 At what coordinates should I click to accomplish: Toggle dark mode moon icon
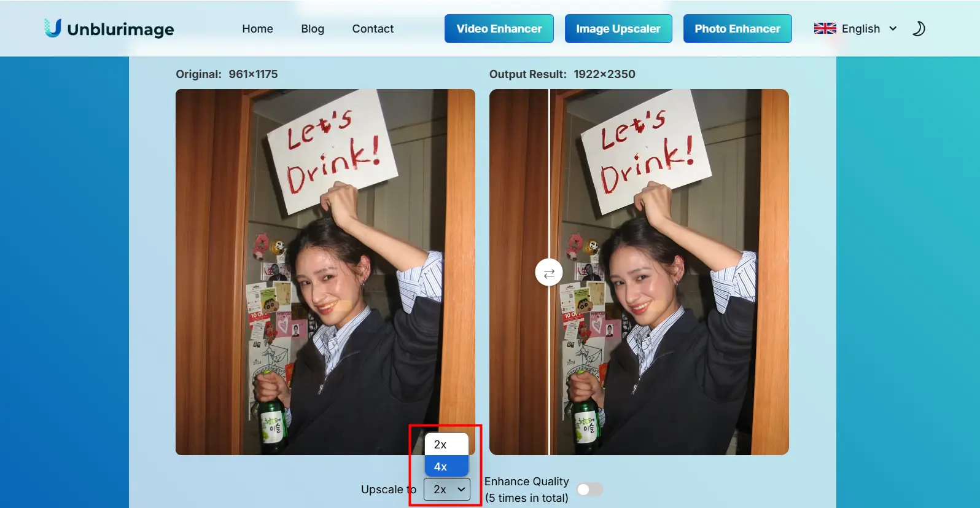919,29
